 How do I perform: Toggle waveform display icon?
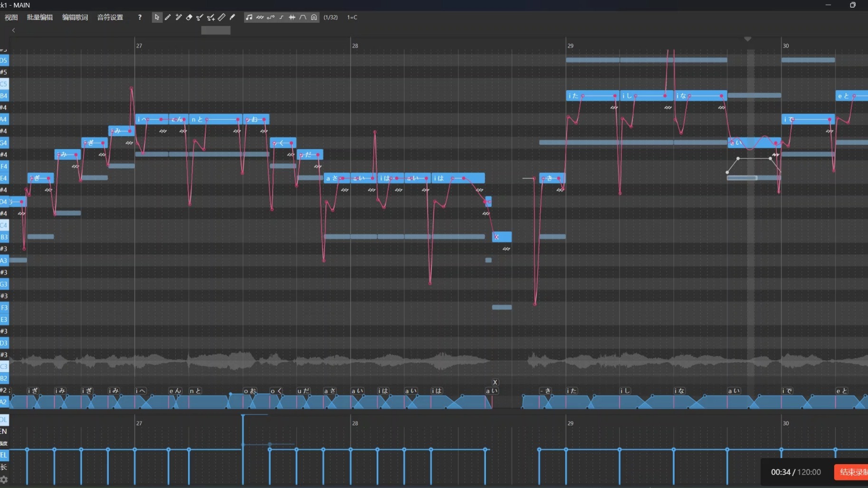(x=292, y=17)
